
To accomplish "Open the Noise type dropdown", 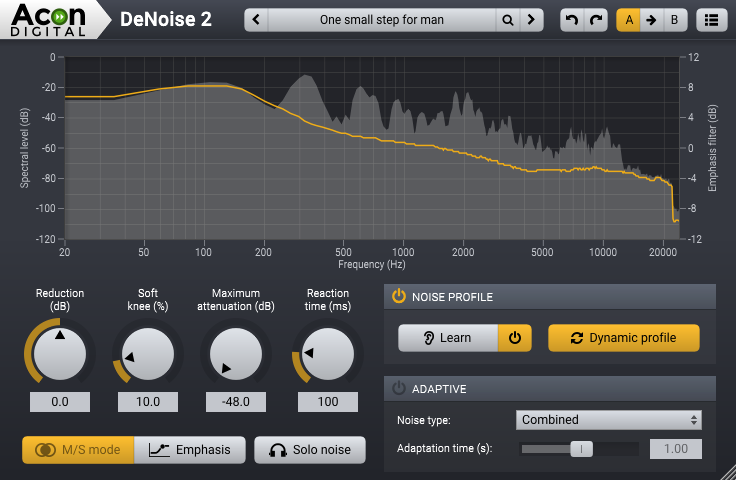I will tap(609, 420).
